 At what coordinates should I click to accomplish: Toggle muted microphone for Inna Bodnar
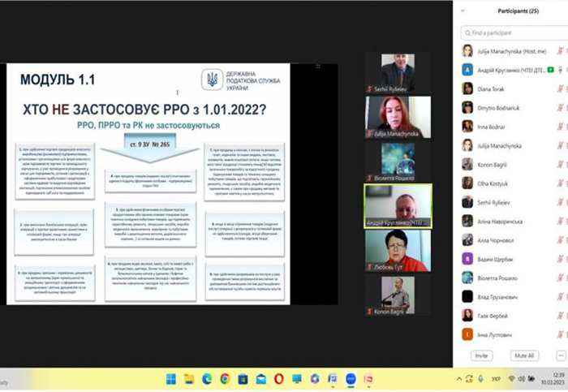(560, 127)
